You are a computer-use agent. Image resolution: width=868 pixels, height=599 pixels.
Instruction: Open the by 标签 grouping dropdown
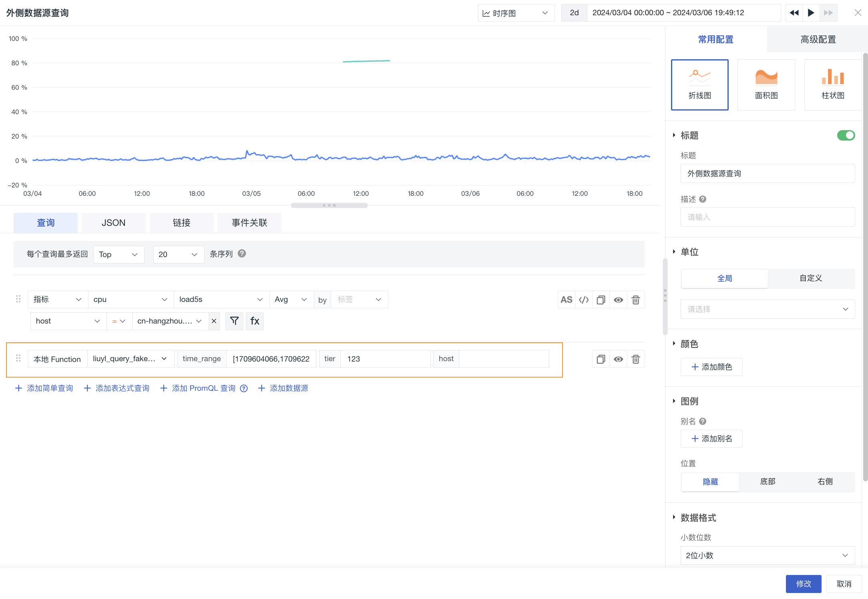pyautogui.click(x=360, y=299)
